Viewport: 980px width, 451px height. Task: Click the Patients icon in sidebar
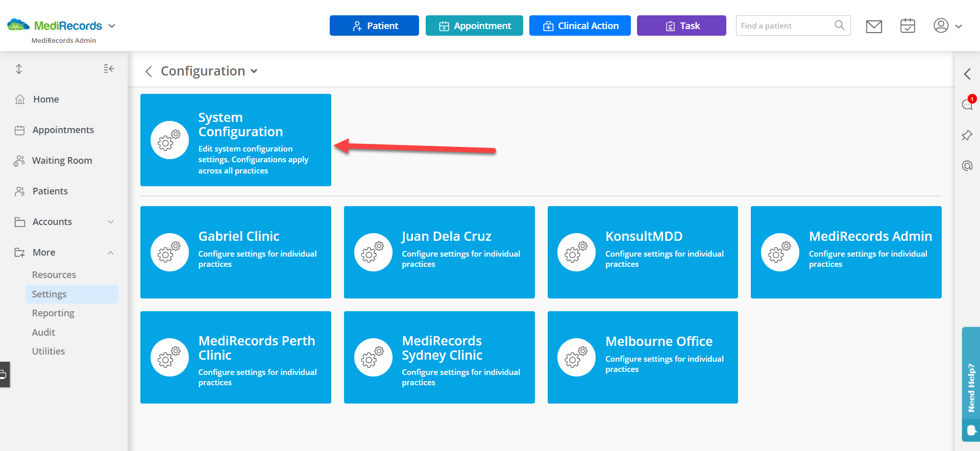point(20,191)
